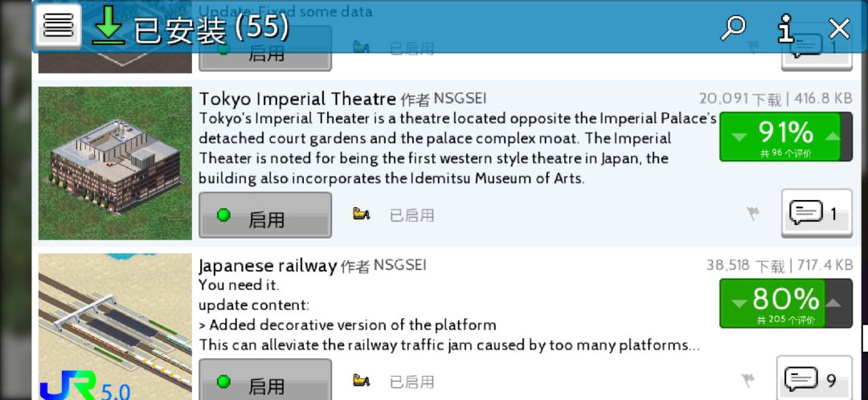Upvote Tokyo Imperial Theatre with up arrow
Viewport: 868px width, 400px height.
click(832, 136)
